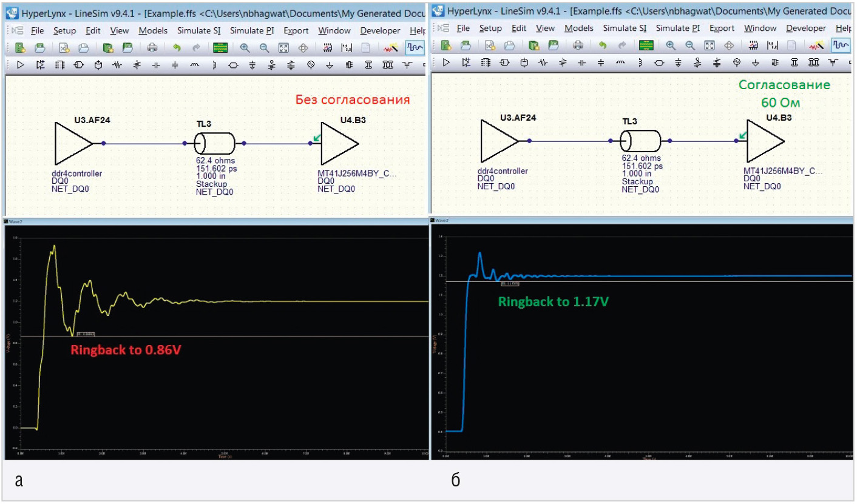Open the green stackup editor in left window

click(x=220, y=49)
